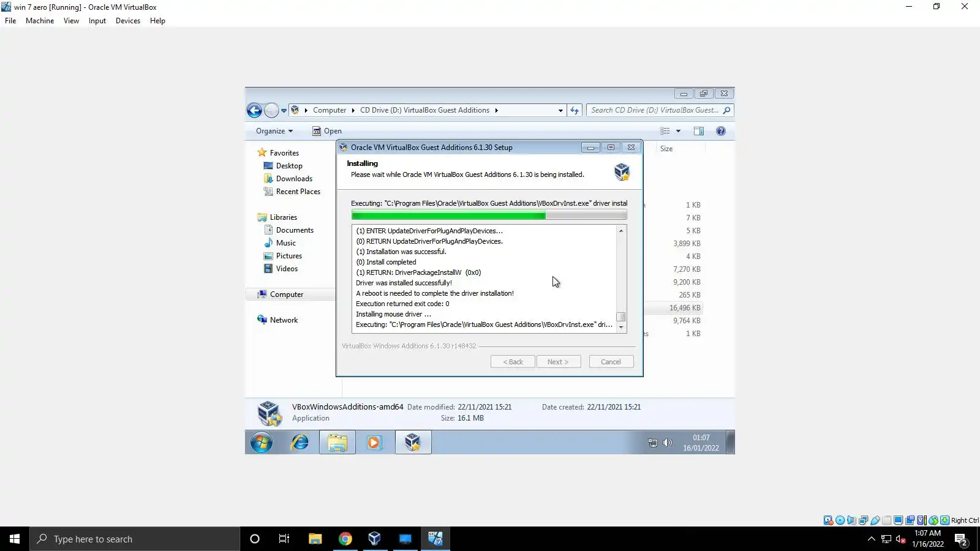This screenshot has width=980, height=551.
Task: Click the optical drive status icon
Action: tap(840, 520)
